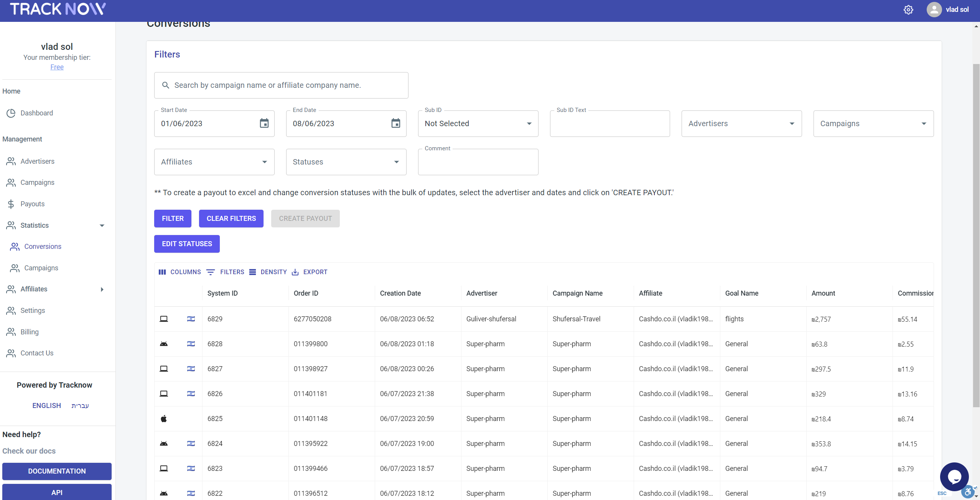Open the Start Date calendar picker

point(264,123)
